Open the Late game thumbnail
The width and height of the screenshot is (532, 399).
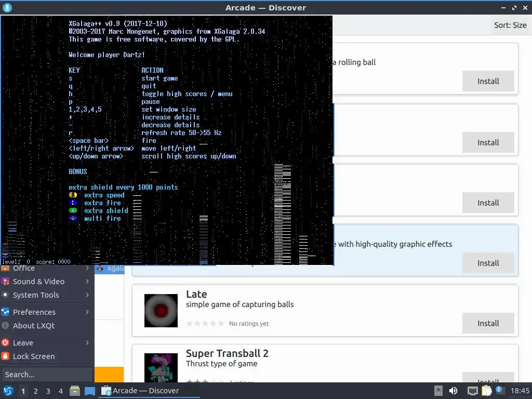[x=161, y=311]
